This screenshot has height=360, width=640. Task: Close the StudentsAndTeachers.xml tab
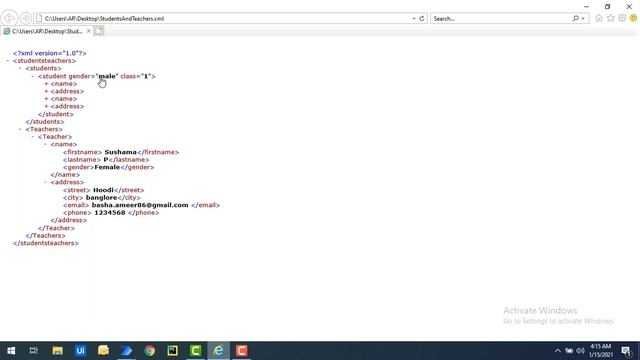tap(89, 31)
